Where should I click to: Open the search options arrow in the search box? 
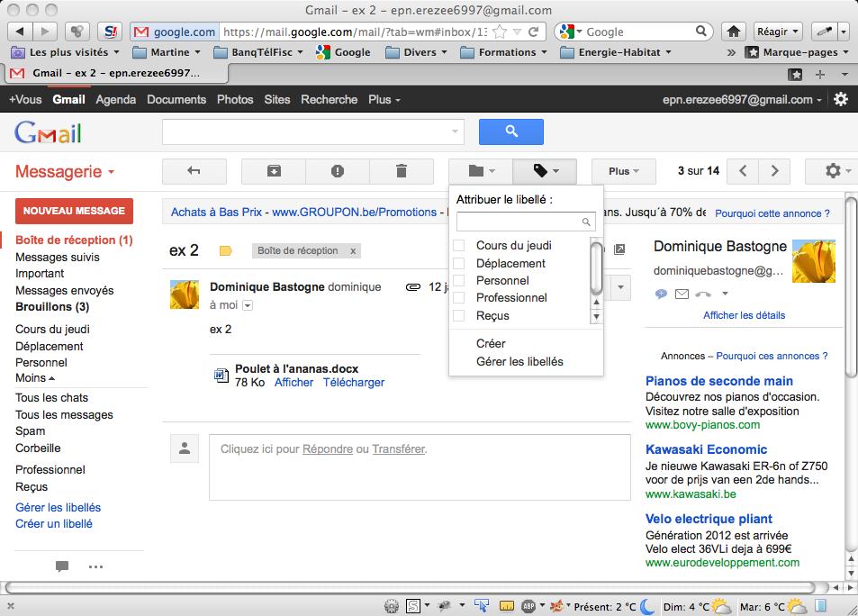(455, 131)
